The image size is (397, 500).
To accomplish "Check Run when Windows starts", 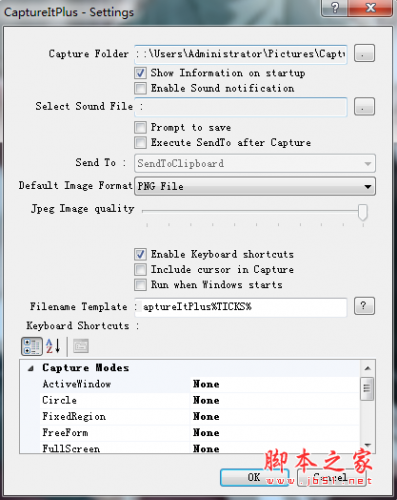I will (140, 285).
